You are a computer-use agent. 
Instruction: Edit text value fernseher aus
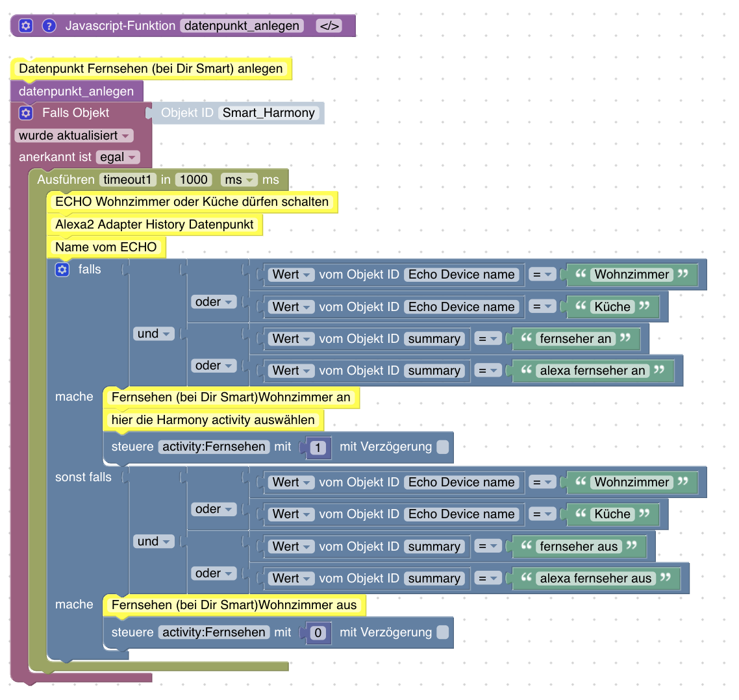(x=579, y=546)
